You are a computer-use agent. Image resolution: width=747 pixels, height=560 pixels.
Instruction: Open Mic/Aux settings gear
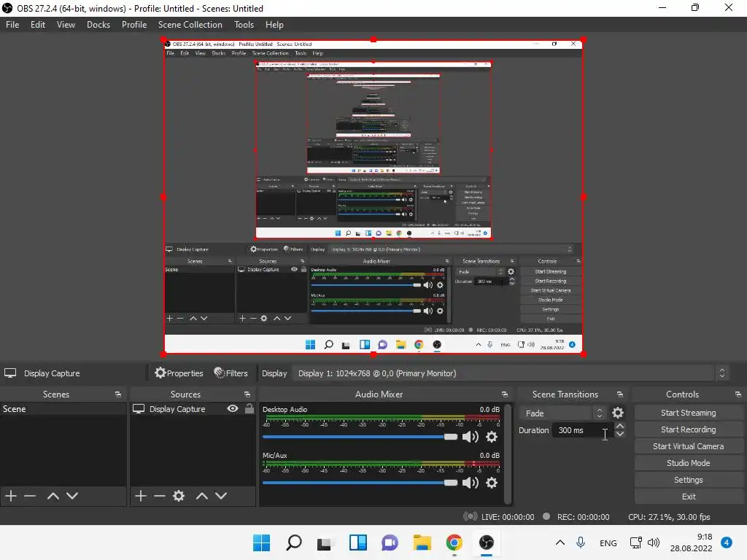click(492, 483)
